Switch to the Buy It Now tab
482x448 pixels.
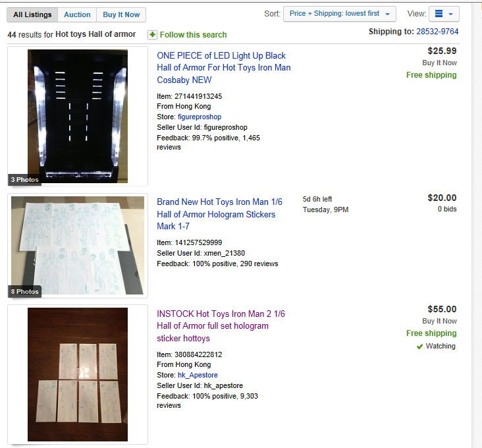[x=121, y=14]
